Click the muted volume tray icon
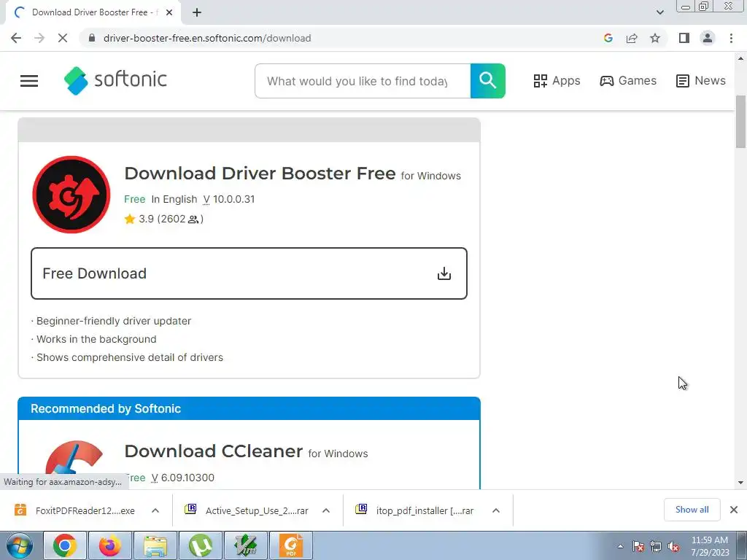Screen dimensions: 747x560 (x=673, y=547)
